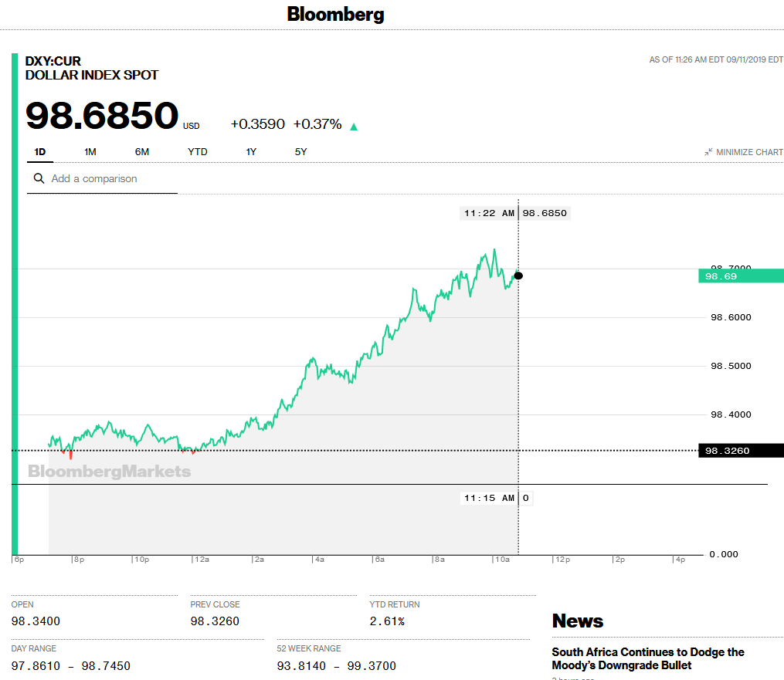Click the minimize chart arrows icon
Viewport: 784px width, 680px height.
(x=708, y=152)
